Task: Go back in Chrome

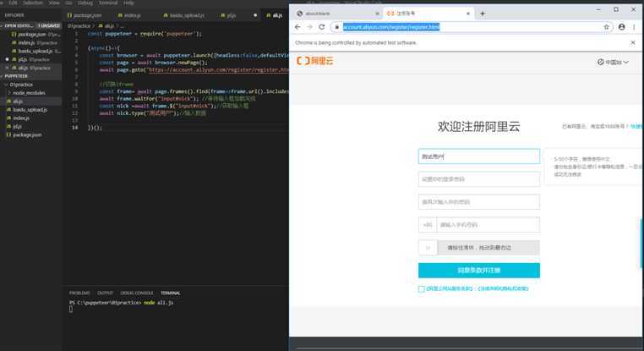Action: 297,27
